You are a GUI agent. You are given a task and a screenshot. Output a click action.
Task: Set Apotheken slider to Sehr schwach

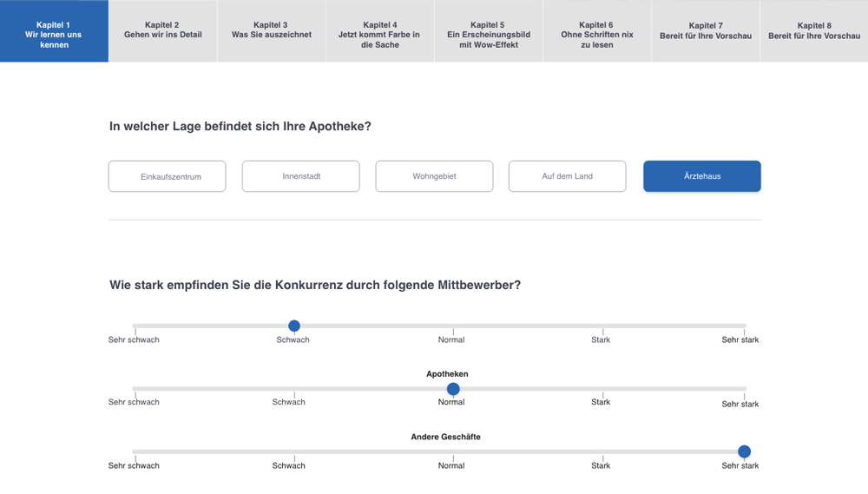pos(135,389)
